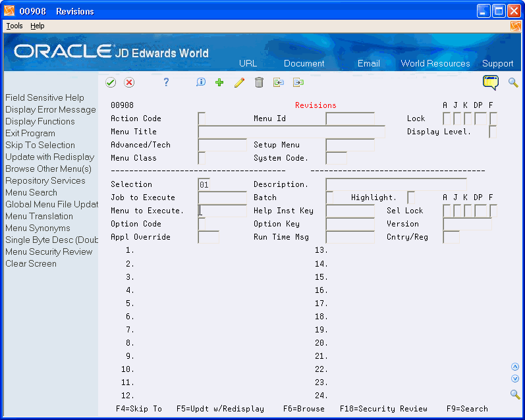Viewport: 525px width, 420px height.
Task: Choose Update with Redisplay
Action: point(49,157)
